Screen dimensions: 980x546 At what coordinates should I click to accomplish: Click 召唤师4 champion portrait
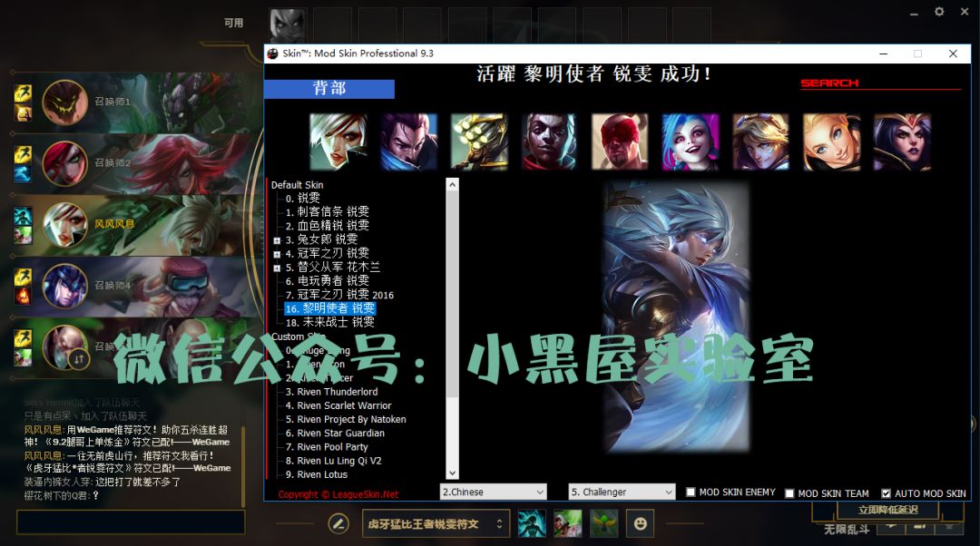click(x=64, y=286)
